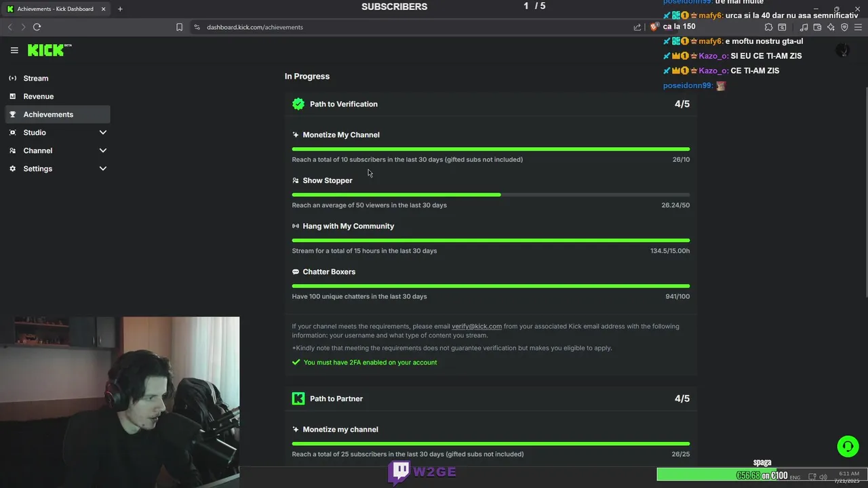868x488 pixels.
Task: Open the Channel sidebar section
Action: click(x=58, y=150)
